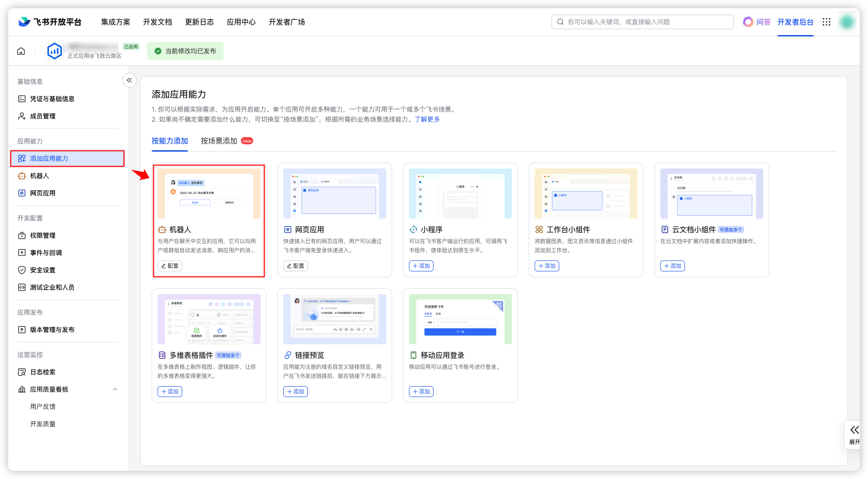Click 开发文档 in top navigation
This screenshot has height=479, width=868.
point(158,22)
